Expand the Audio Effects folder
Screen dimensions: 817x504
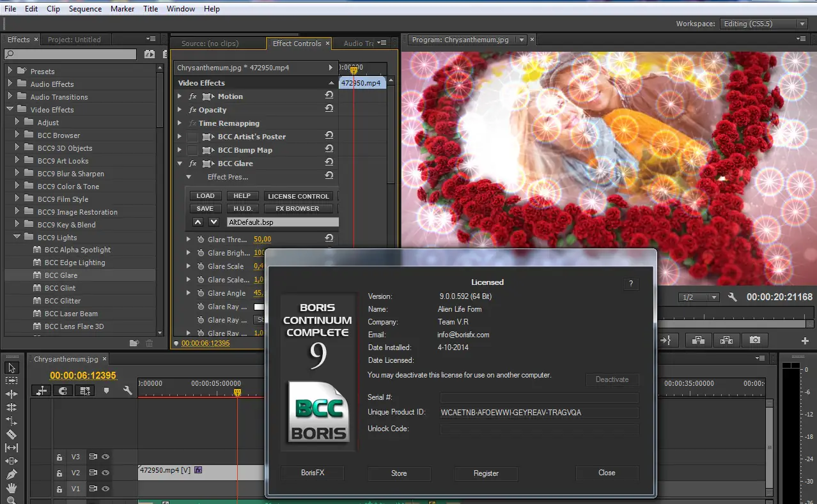10,84
